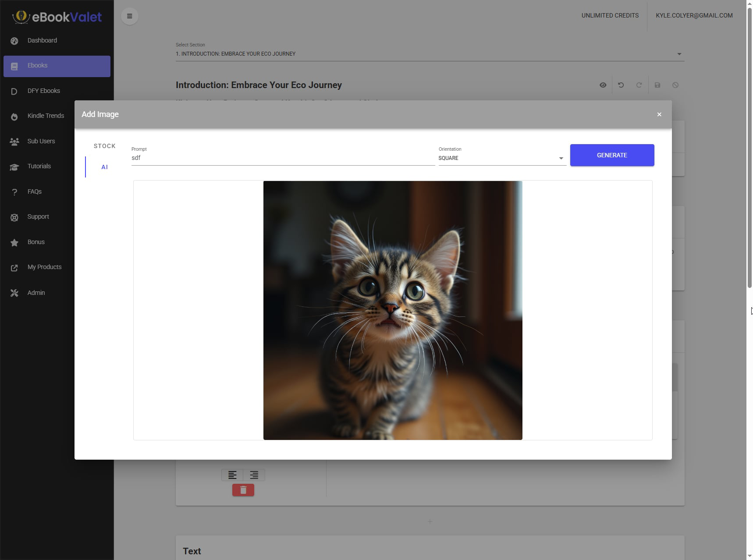Click the redo arrow icon

coord(639,85)
